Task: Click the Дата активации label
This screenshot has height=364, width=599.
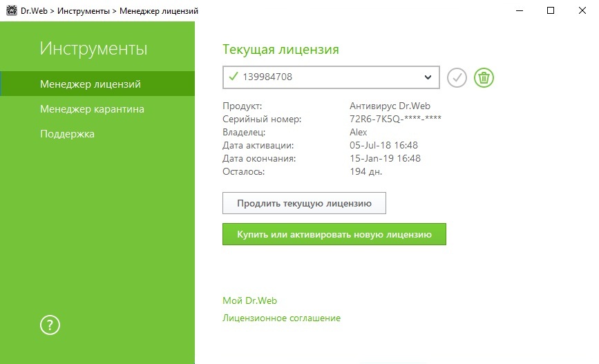Action: click(x=258, y=145)
